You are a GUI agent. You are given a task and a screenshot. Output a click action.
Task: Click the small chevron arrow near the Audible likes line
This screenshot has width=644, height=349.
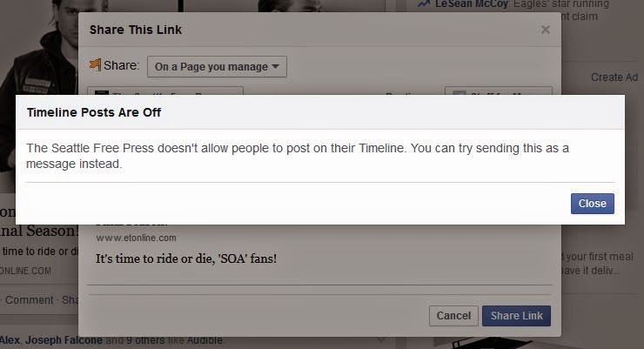tap(381, 339)
